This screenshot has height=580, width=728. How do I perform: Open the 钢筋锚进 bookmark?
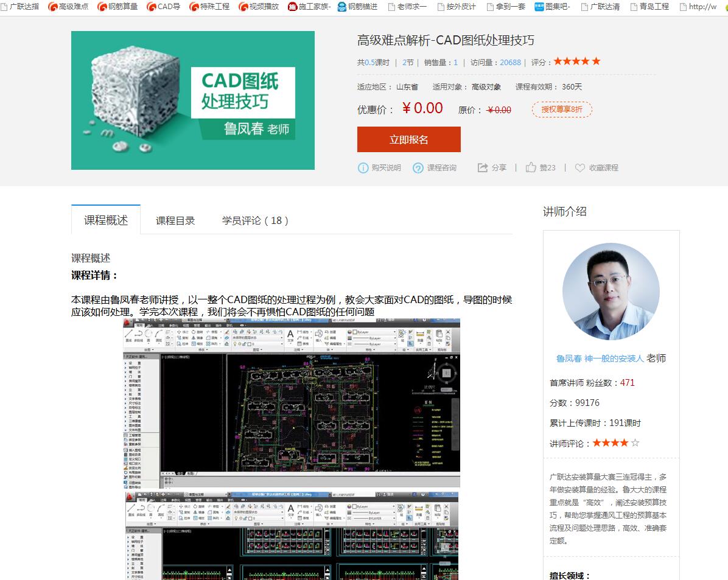357,7
